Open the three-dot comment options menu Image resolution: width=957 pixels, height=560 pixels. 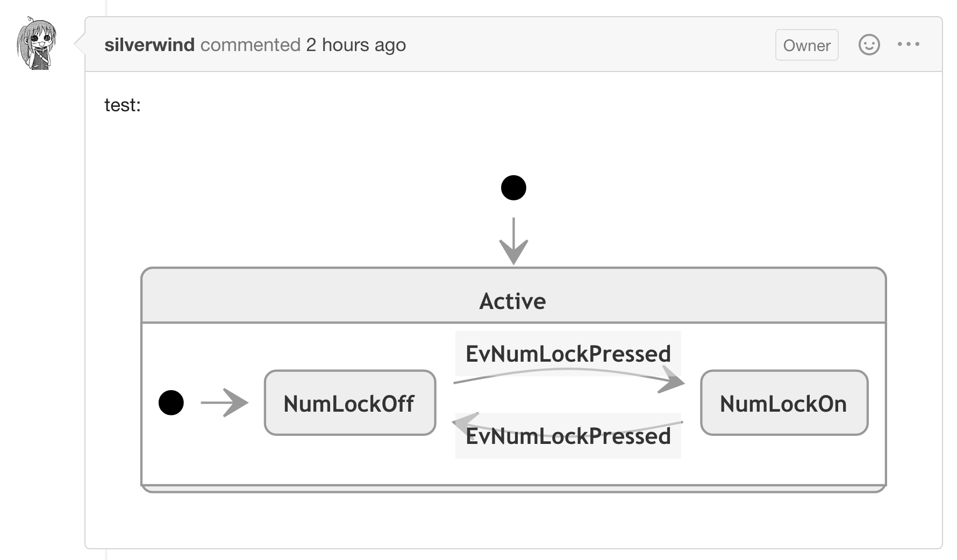[909, 45]
